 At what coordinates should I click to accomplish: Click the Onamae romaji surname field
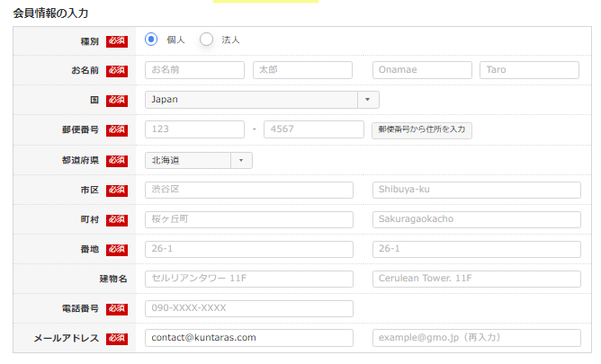pyautogui.click(x=422, y=70)
